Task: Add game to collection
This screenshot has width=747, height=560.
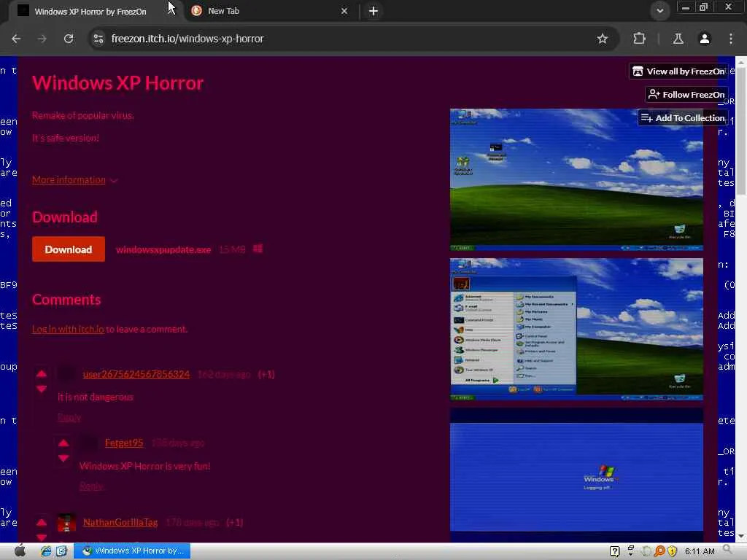Action: [x=683, y=117]
